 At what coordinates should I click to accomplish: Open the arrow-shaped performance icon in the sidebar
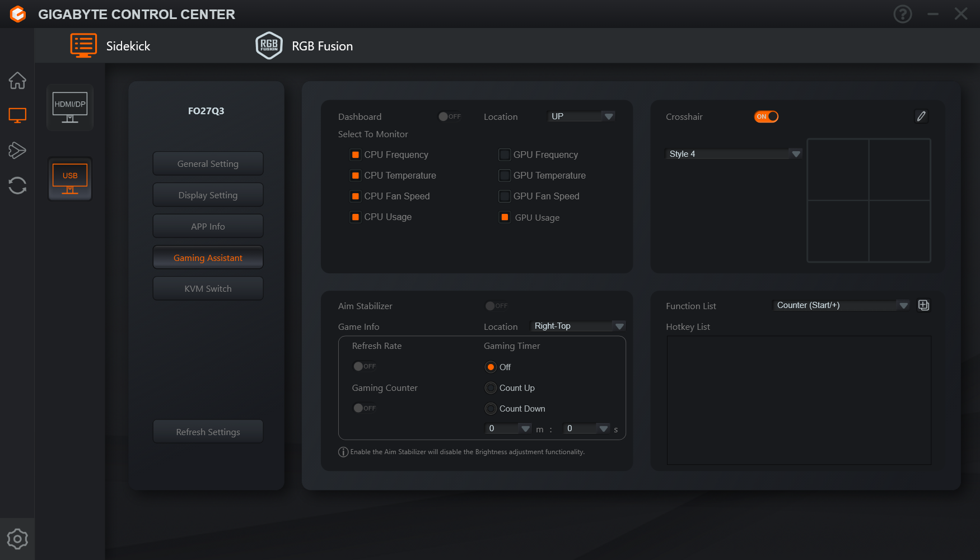17,150
